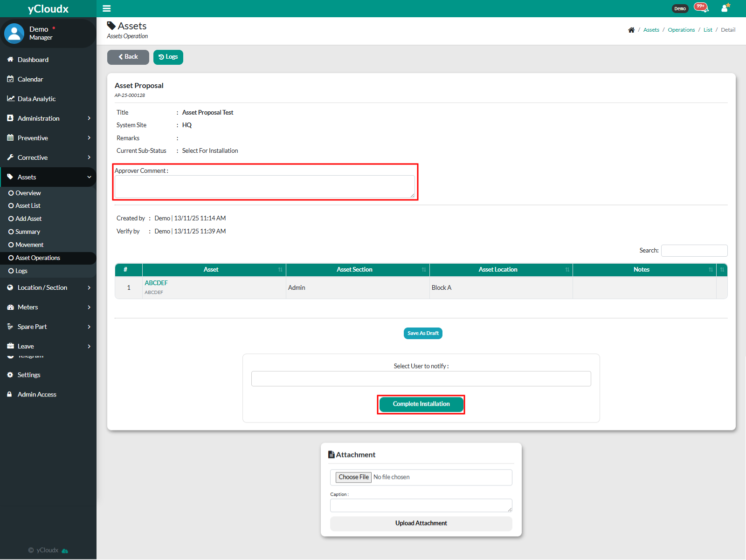Image resolution: width=746 pixels, height=560 pixels.
Task: Focus the table Search field
Action: (694, 251)
